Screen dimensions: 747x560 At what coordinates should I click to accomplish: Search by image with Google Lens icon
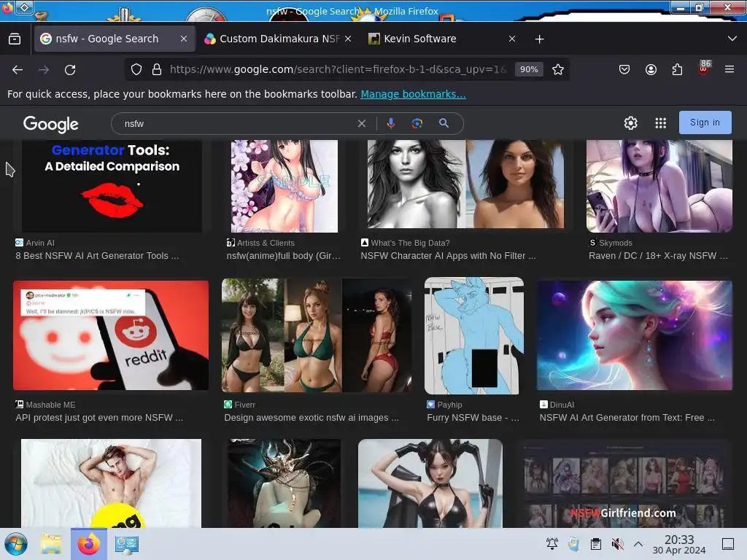(417, 123)
